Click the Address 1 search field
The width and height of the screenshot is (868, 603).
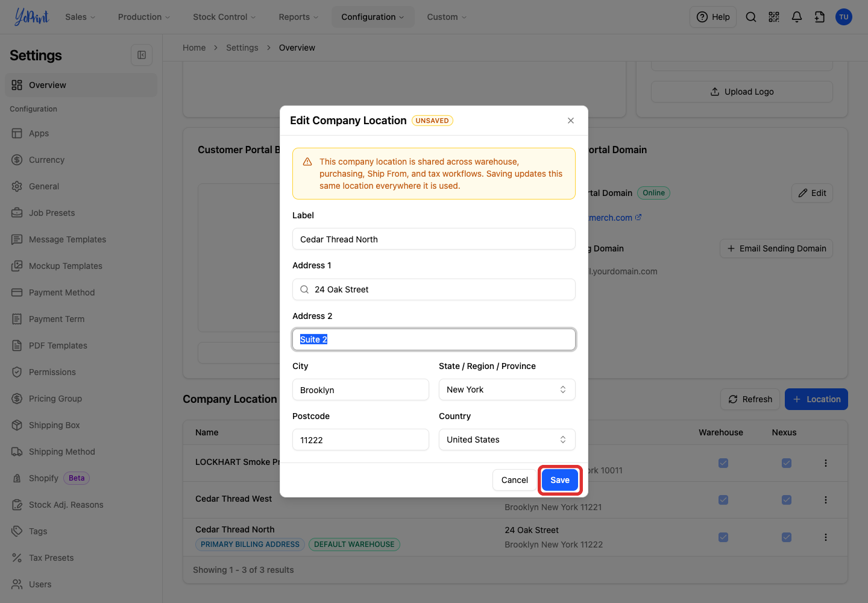pyautogui.click(x=434, y=289)
